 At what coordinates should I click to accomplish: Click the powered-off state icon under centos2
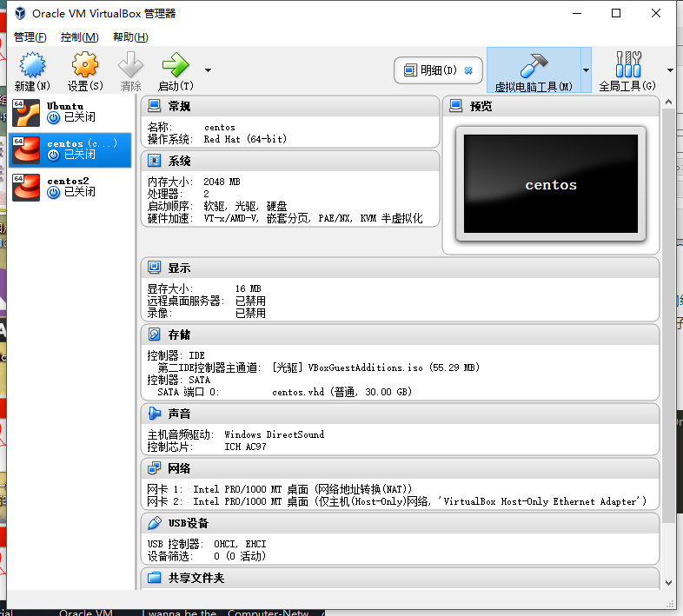click(54, 193)
